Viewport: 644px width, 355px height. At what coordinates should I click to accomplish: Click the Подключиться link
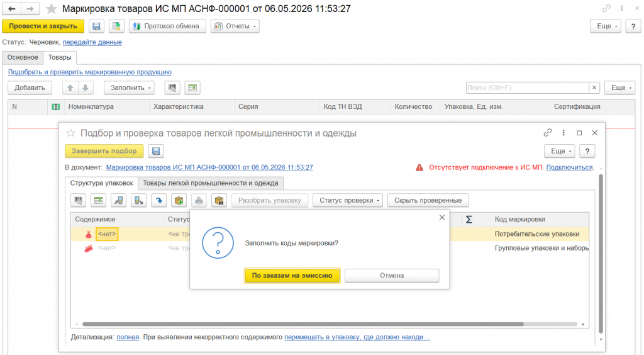[x=569, y=167]
